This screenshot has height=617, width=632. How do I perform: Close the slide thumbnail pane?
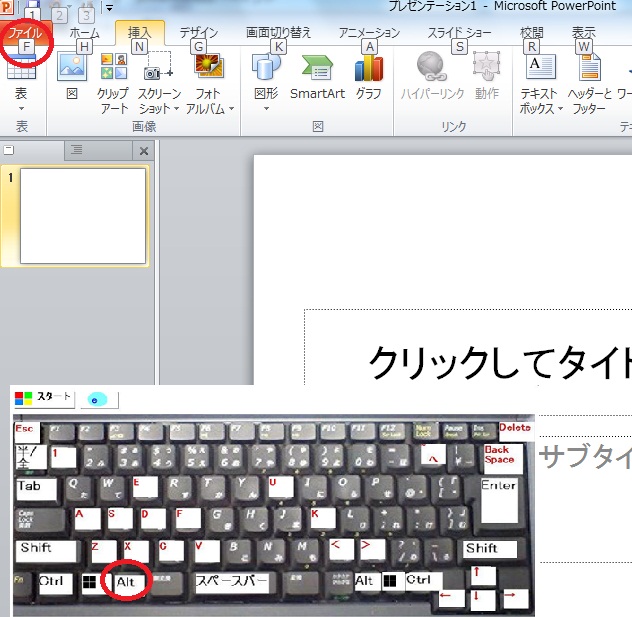pos(144,151)
